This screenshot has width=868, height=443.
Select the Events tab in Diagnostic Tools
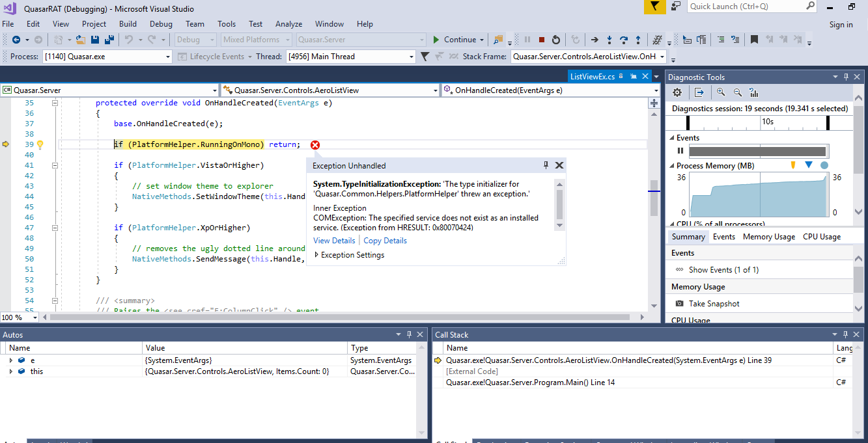723,237
